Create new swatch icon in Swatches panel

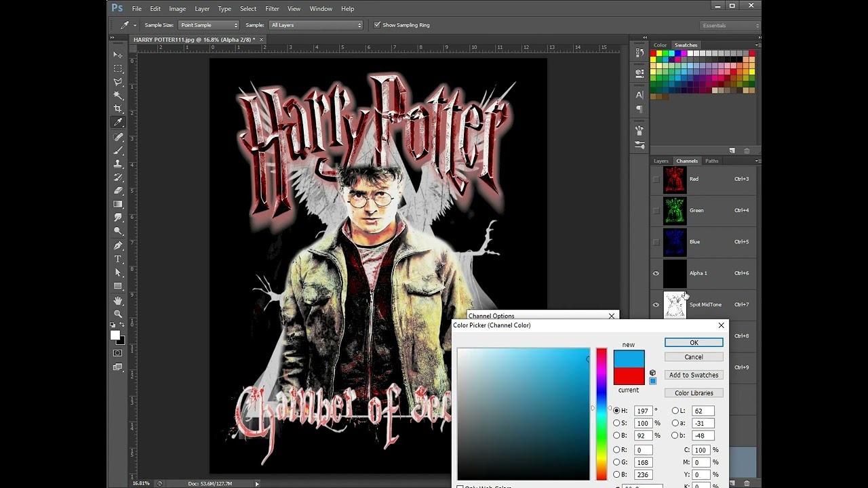click(x=732, y=150)
